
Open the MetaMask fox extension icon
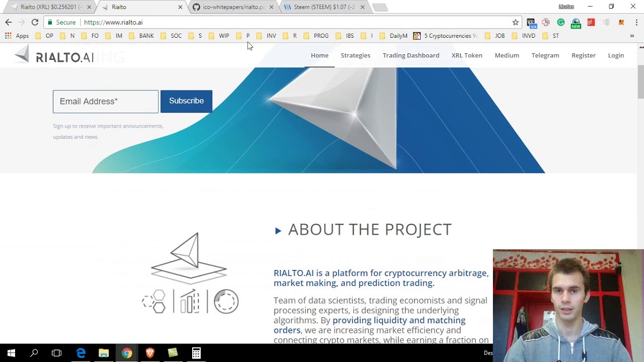(621, 22)
